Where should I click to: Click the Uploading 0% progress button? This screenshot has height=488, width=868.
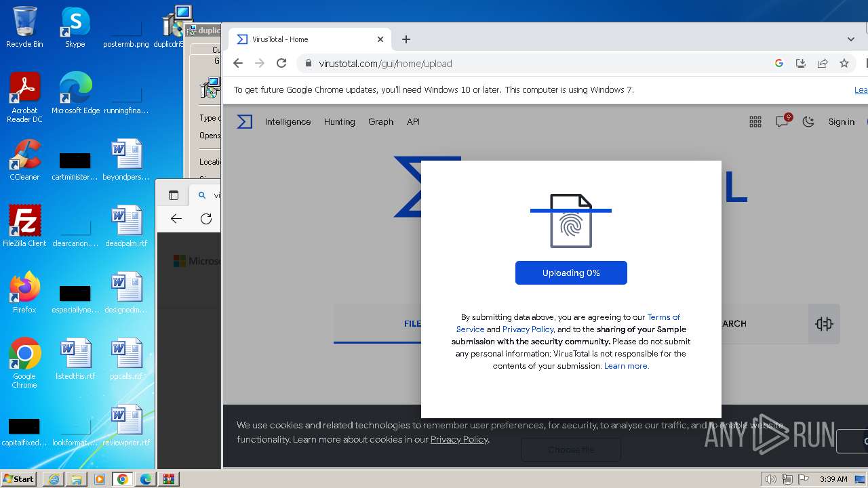pos(571,273)
